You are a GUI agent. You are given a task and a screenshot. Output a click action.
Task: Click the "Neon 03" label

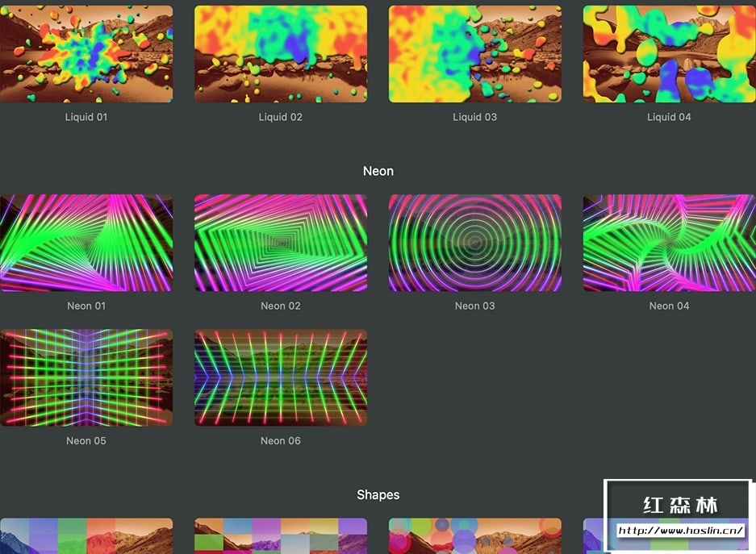coord(475,306)
